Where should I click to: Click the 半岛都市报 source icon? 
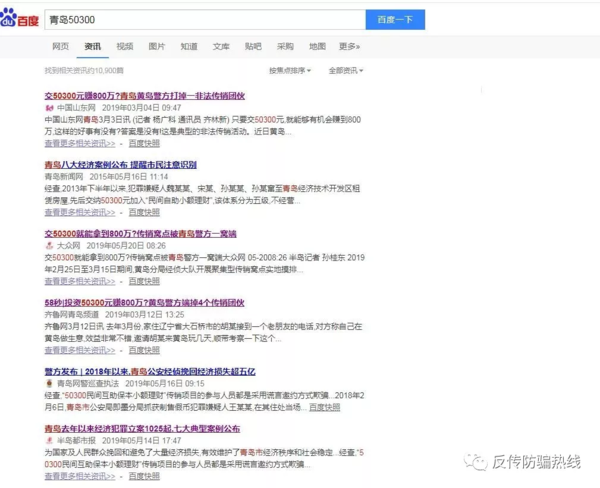click(x=49, y=440)
